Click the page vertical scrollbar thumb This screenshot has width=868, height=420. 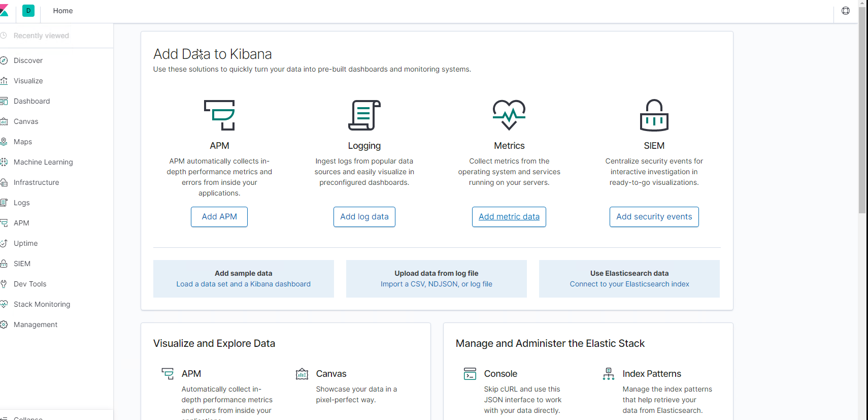[862, 109]
